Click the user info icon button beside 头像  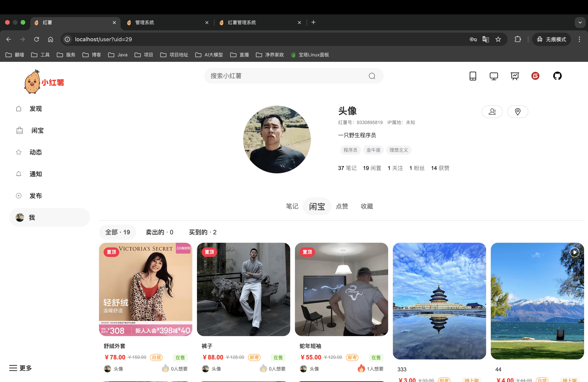(492, 111)
